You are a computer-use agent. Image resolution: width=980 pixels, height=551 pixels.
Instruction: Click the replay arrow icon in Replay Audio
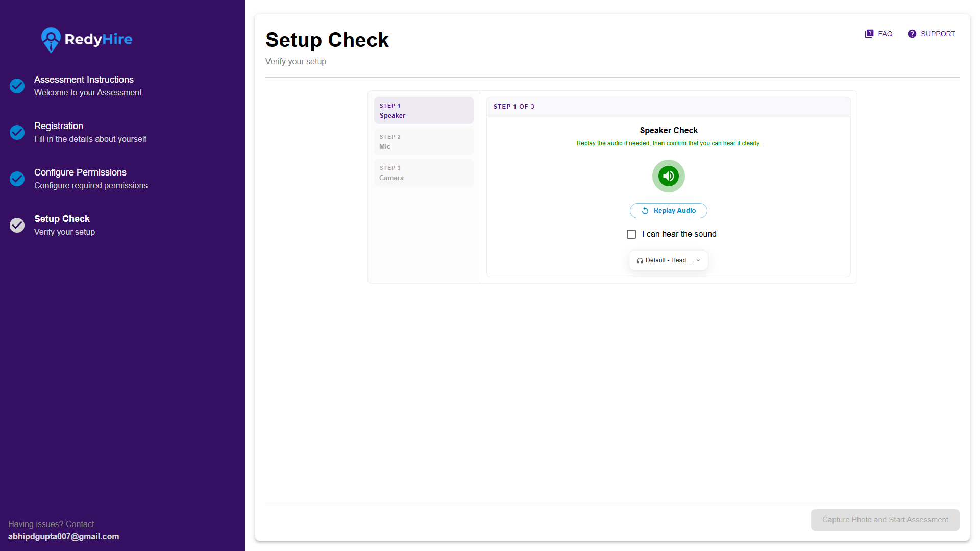tap(645, 211)
